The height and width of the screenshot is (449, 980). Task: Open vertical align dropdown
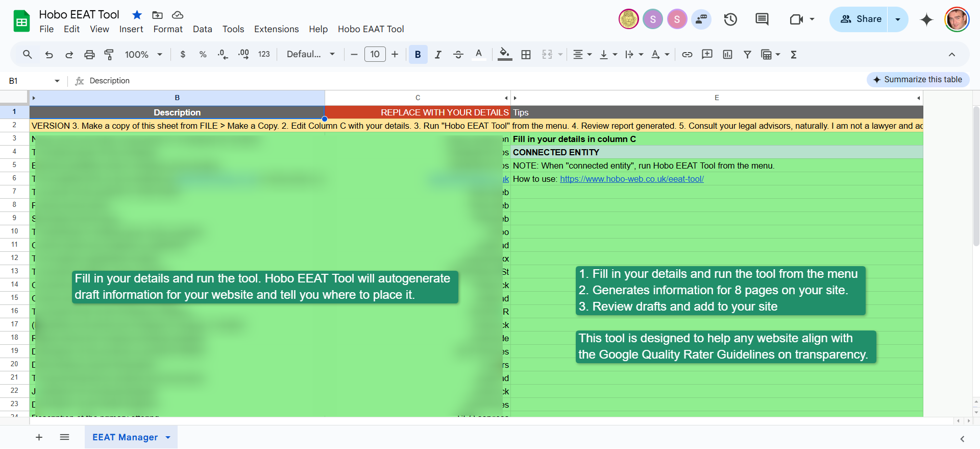(608, 54)
